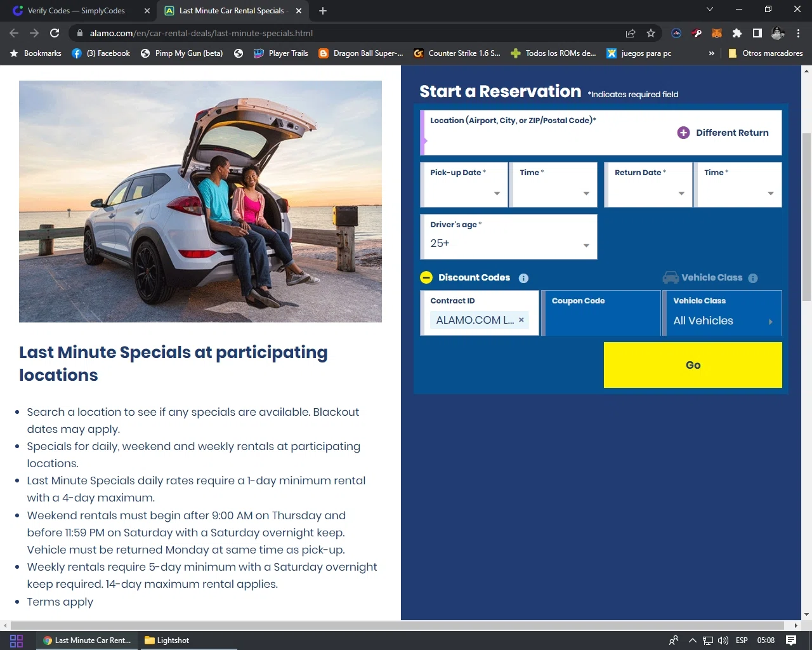The width and height of the screenshot is (812, 650).
Task: Click the share page icon in address bar
Action: coord(631,33)
